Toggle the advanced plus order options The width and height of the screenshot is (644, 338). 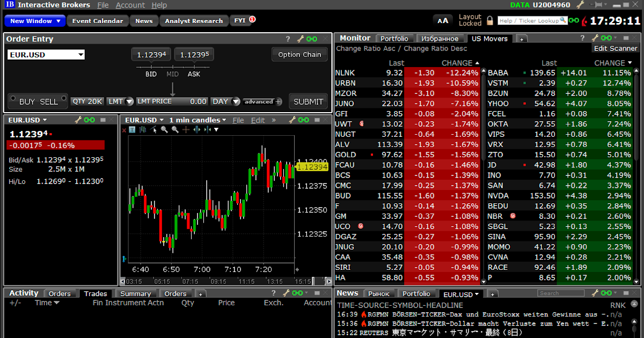pyautogui.click(x=263, y=101)
